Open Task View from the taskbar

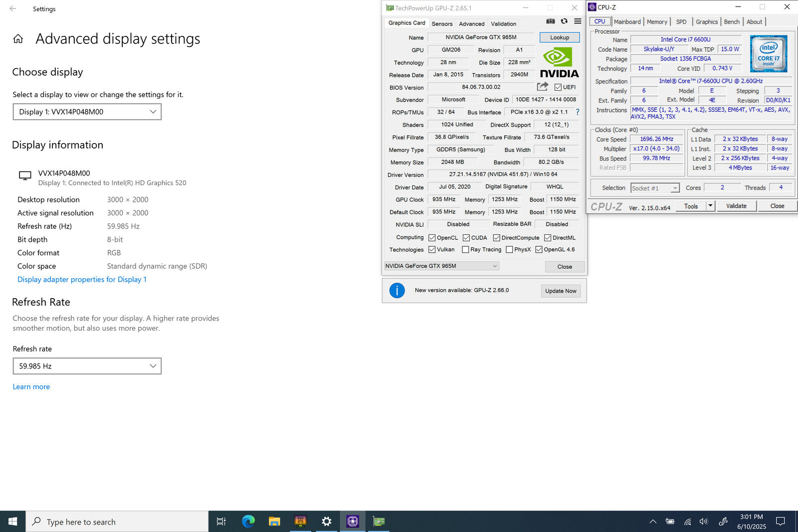(221, 522)
